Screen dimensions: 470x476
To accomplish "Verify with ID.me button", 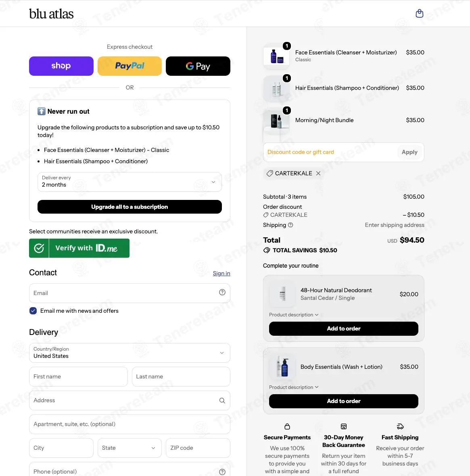I will [x=79, y=248].
